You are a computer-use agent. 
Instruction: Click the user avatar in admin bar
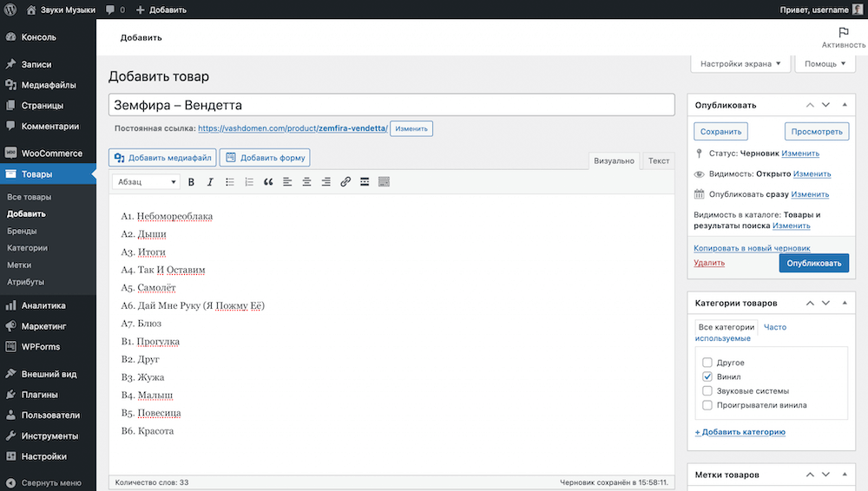pyautogui.click(x=858, y=10)
